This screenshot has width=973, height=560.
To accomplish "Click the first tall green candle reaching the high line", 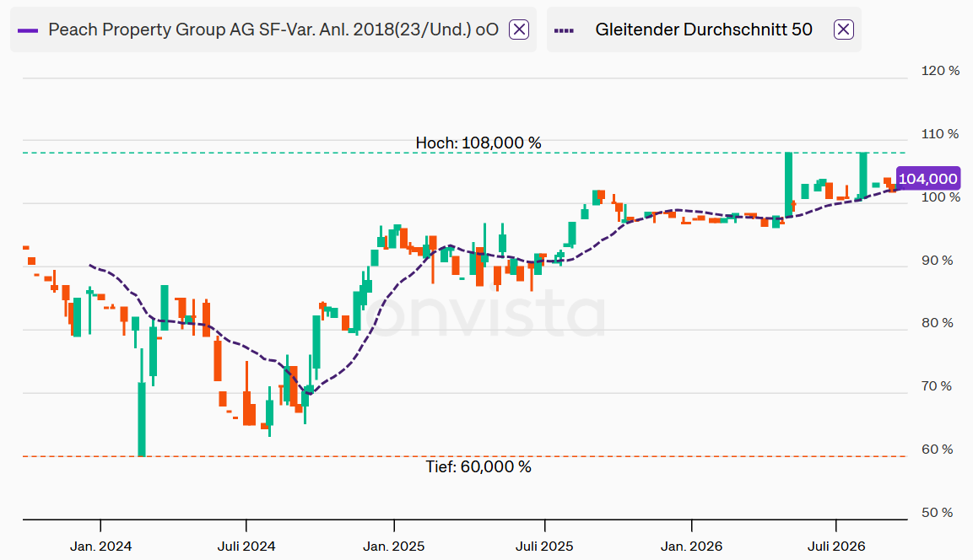I will (789, 184).
